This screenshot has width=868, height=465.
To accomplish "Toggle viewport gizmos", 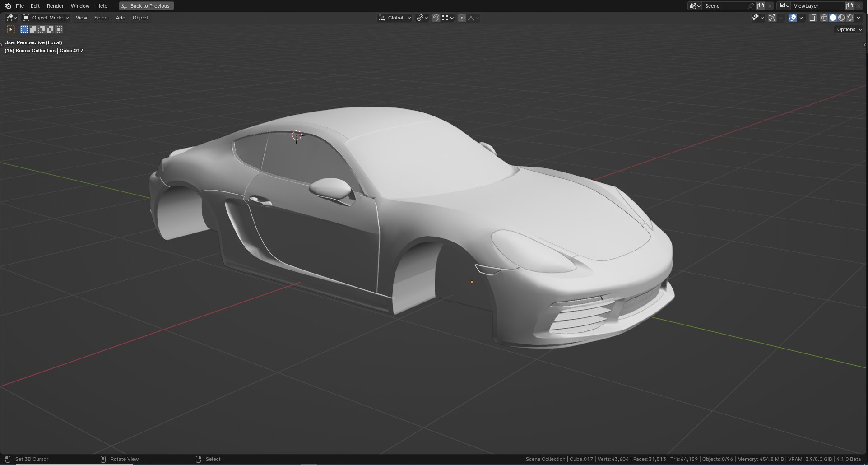I will (x=772, y=18).
